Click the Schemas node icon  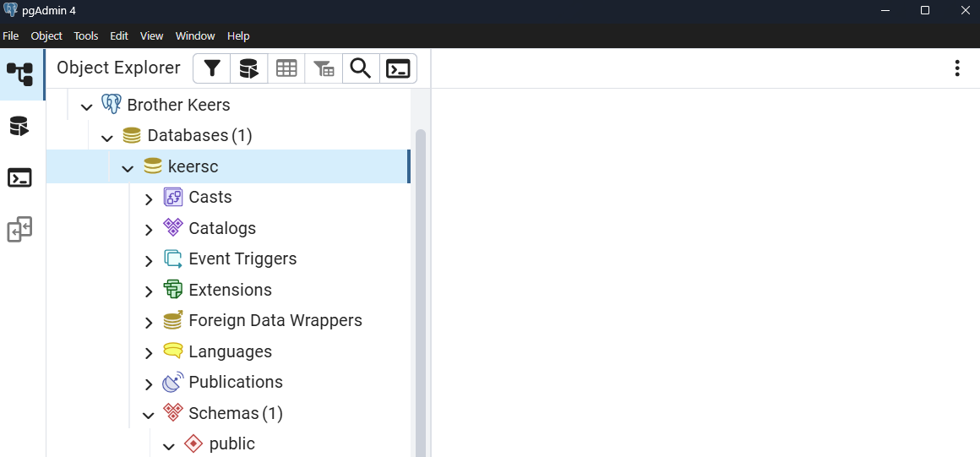173,412
